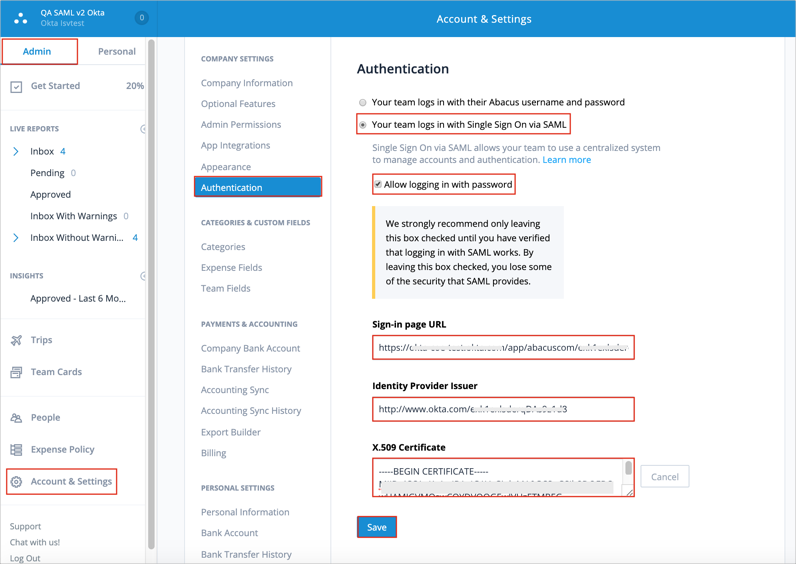The height and width of the screenshot is (564, 796).
Task: Select Abacus username and password login option
Action: click(x=363, y=103)
